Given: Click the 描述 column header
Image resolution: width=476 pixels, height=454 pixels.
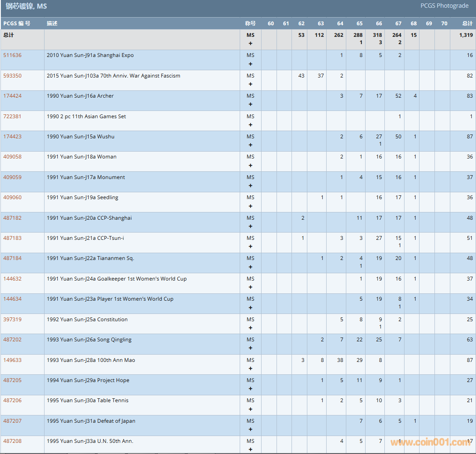Looking at the screenshot, I should (52, 24).
